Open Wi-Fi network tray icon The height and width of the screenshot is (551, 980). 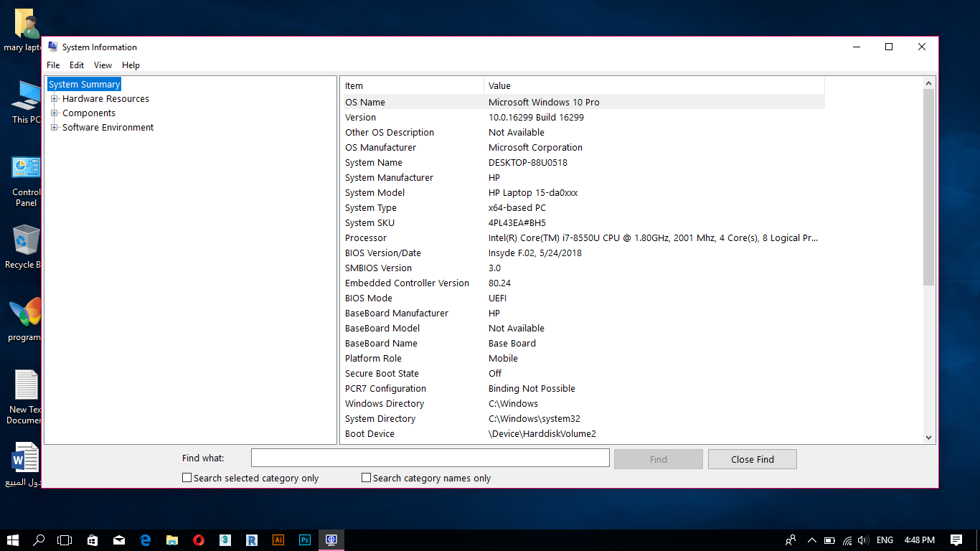847,540
